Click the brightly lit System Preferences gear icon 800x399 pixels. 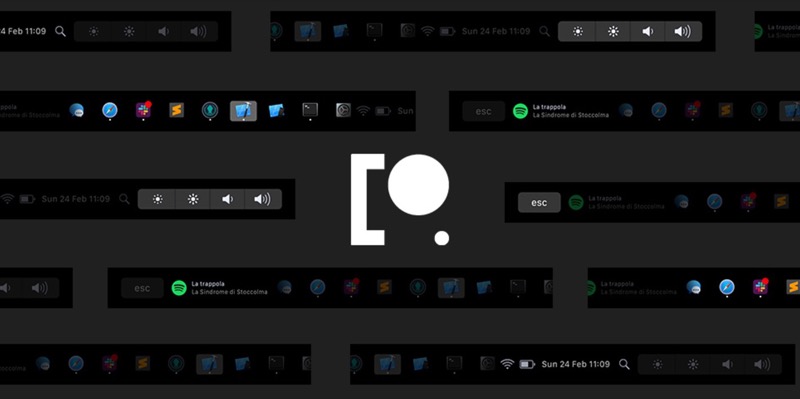tap(343, 110)
